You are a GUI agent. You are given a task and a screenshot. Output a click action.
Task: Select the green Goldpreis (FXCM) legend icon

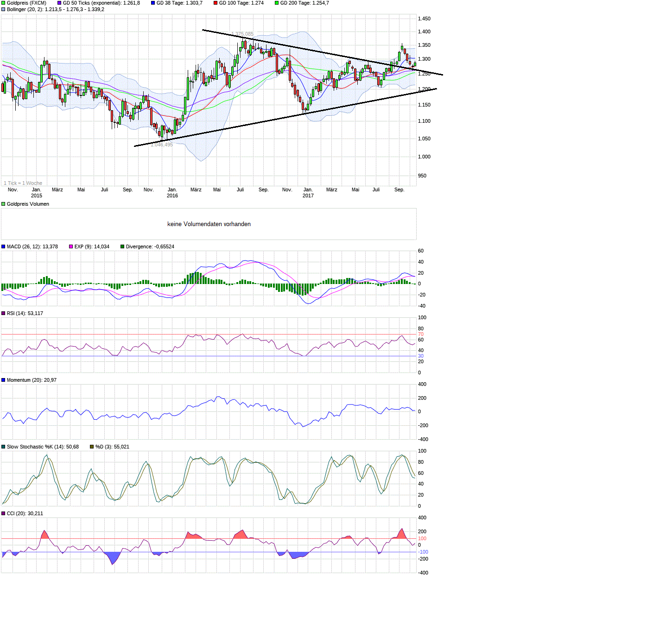[x=3, y=2]
